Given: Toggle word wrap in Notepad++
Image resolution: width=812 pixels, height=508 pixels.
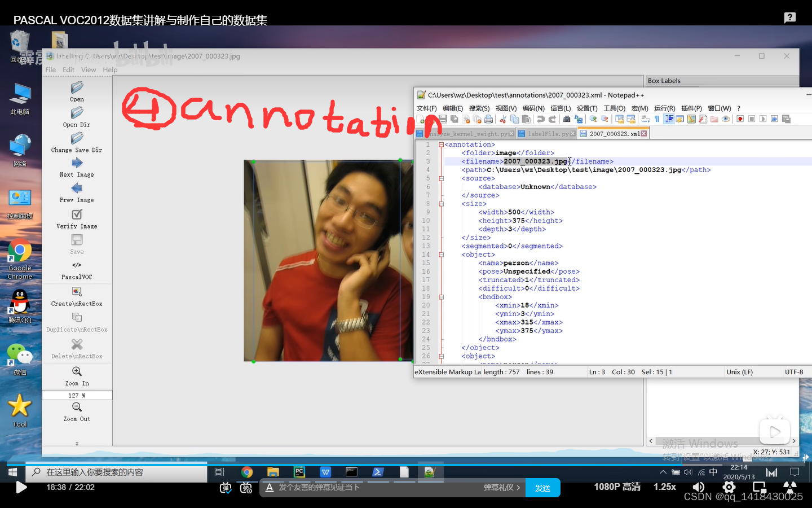Looking at the screenshot, I should tap(645, 119).
